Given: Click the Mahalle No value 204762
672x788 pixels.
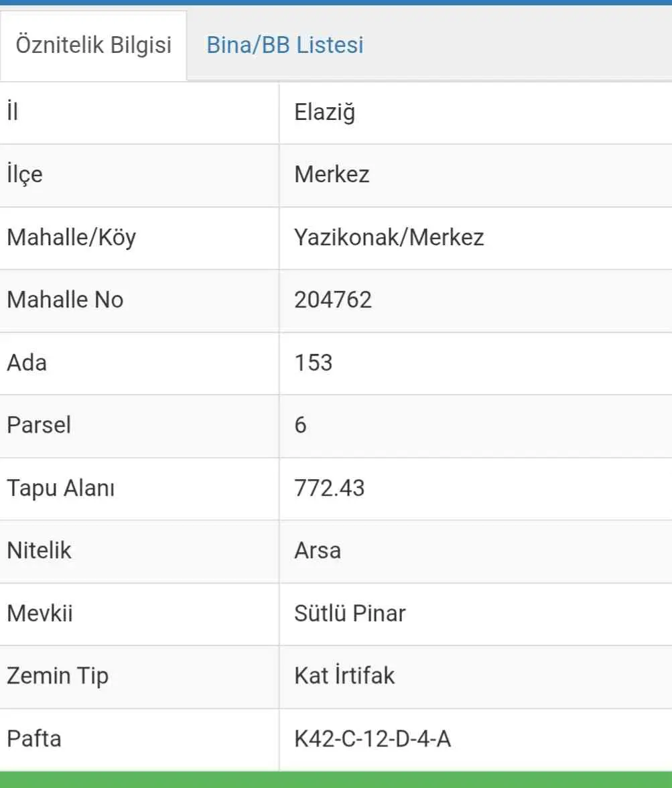Looking at the screenshot, I should [333, 300].
